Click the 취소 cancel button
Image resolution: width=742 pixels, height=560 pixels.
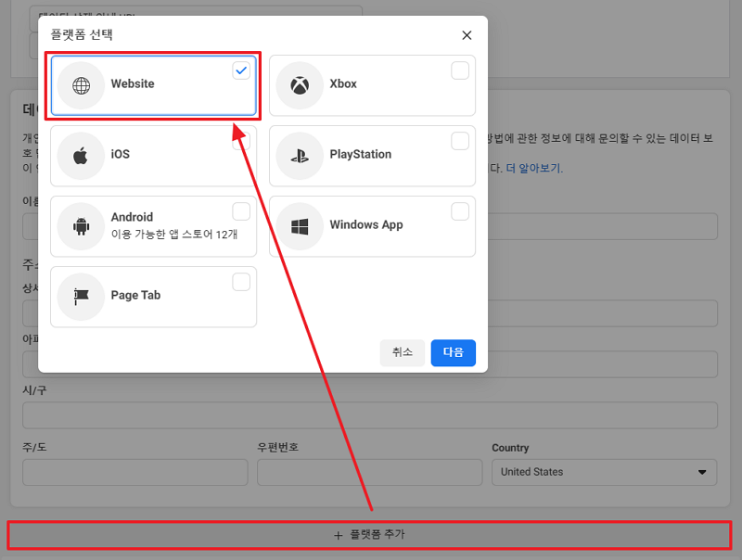[x=403, y=352]
